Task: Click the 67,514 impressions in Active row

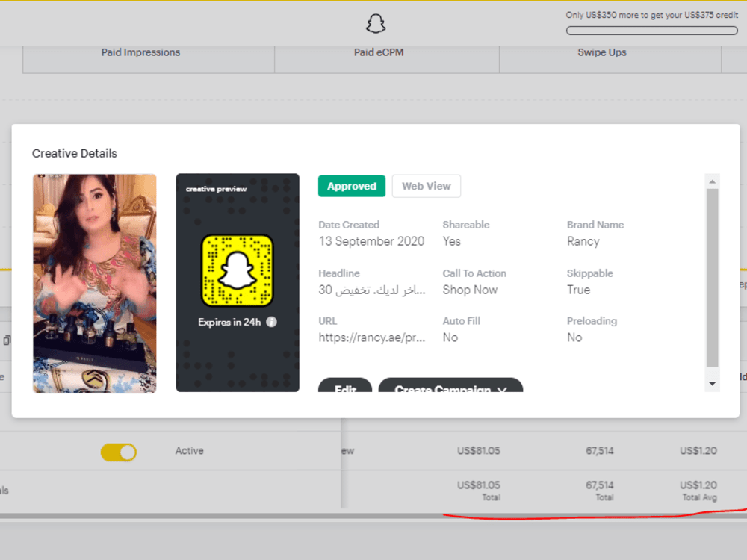Action: click(599, 450)
